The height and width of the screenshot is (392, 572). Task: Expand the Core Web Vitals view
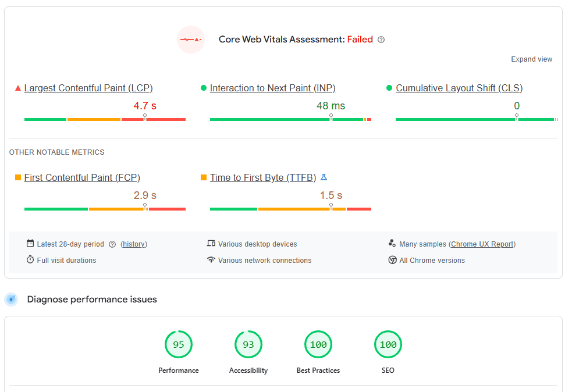(x=531, y=59)
